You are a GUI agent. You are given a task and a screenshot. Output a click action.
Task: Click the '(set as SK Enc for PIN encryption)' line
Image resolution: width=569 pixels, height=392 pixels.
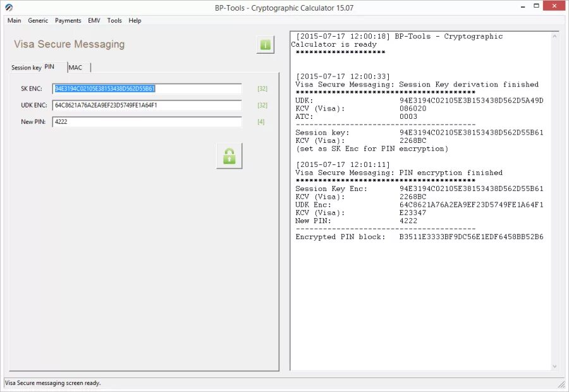click(372, 149)
